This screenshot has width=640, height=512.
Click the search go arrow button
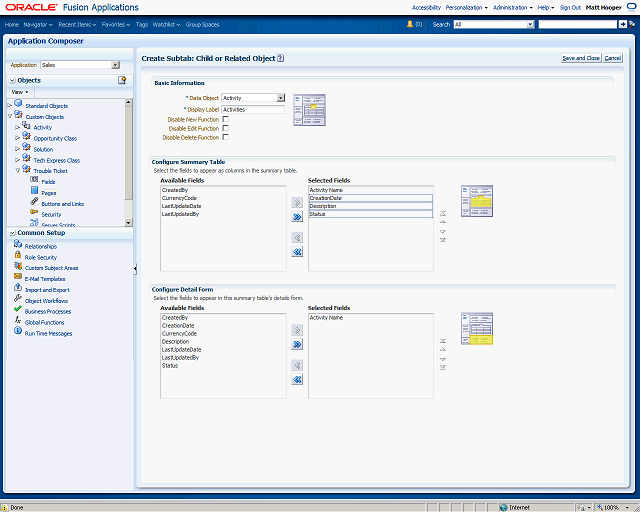click(622, 24)
